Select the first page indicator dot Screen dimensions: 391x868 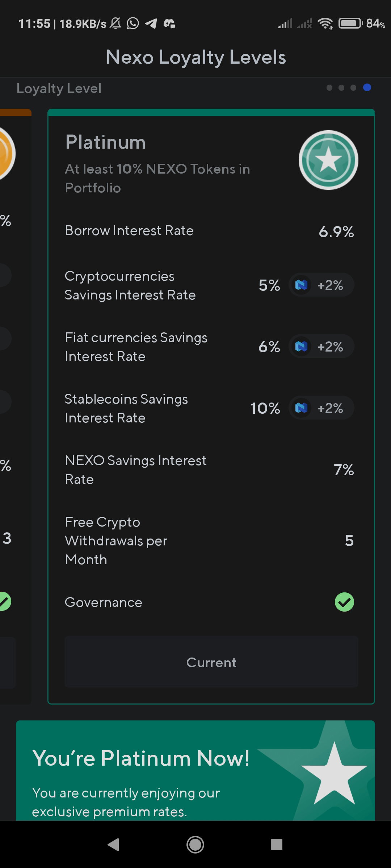(x=329, y=88)
